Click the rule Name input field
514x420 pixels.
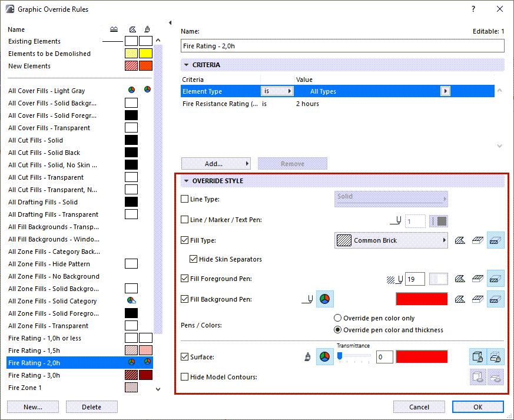(x=342, y=46)
